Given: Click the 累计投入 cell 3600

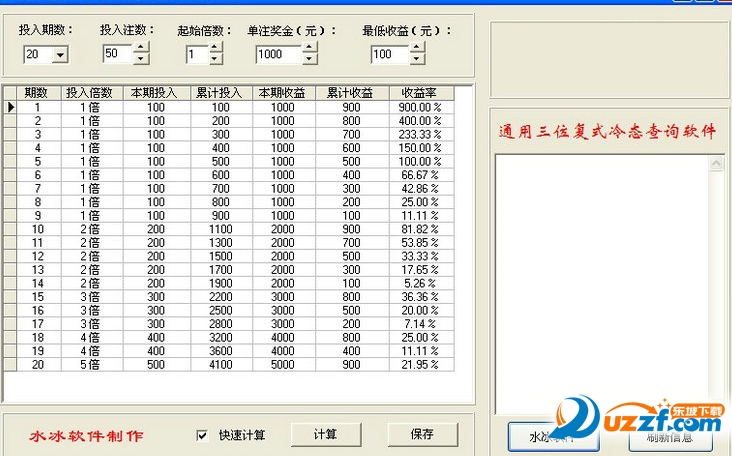Looking at the screenshot, I should coord(221,351).
